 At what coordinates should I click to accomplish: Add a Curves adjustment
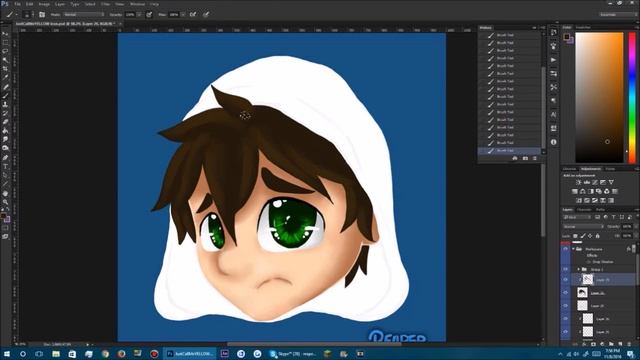(x=595, y=182)
